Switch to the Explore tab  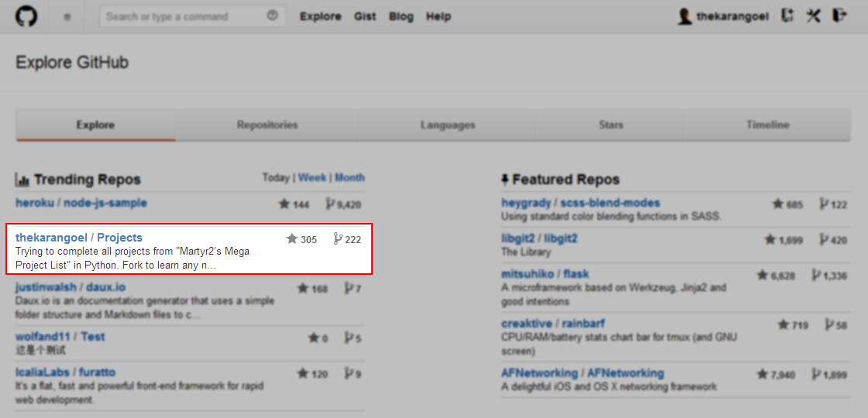coord(96,125)
